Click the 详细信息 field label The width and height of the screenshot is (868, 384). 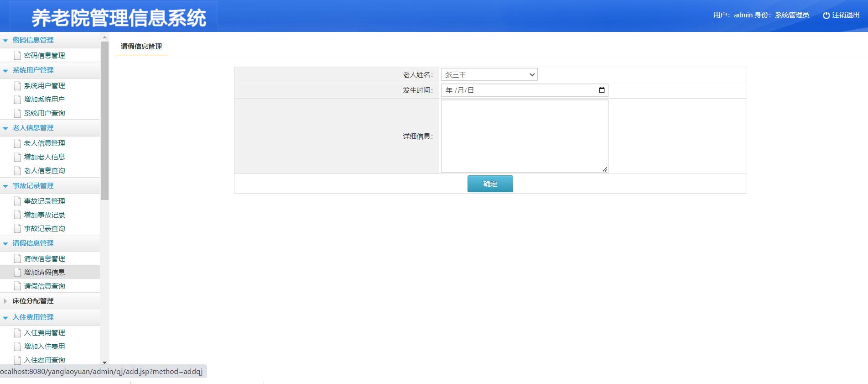pyautogui.click(x=418, y=137)
